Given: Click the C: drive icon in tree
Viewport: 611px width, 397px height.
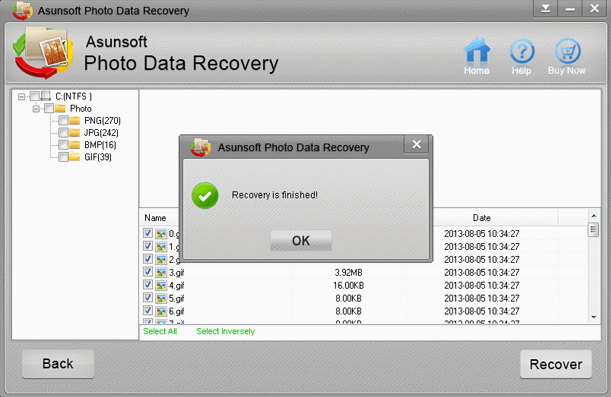Looking at the screenshot, I should click(46, 96).
